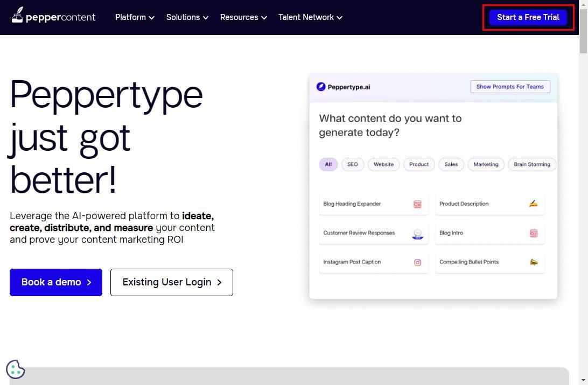Click Start a Free Trial button
Screen dimensions: 588x385
pos(528,17)
